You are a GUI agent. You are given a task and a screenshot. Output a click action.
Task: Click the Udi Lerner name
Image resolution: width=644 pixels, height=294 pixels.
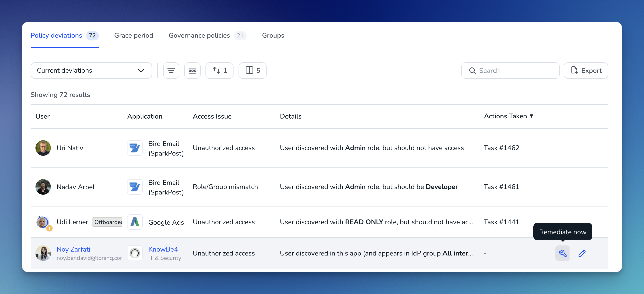tap(72, 222)
